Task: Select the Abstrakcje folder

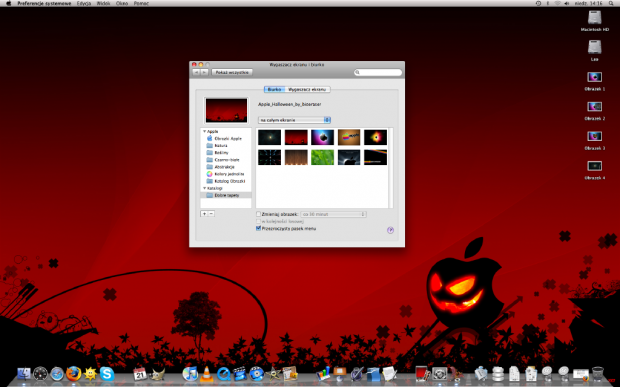Action: [x=226, y=167]
